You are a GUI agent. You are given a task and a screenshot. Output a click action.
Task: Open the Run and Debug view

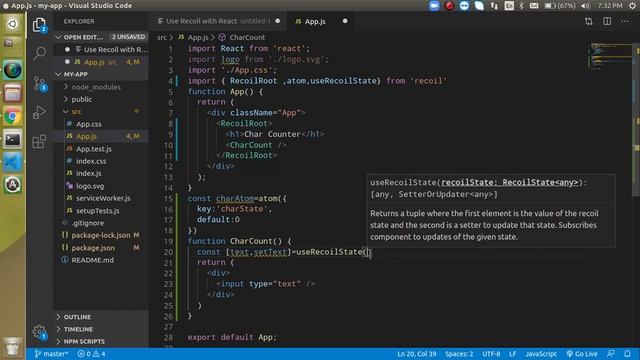pyautogui.click(x=40, y=112)
